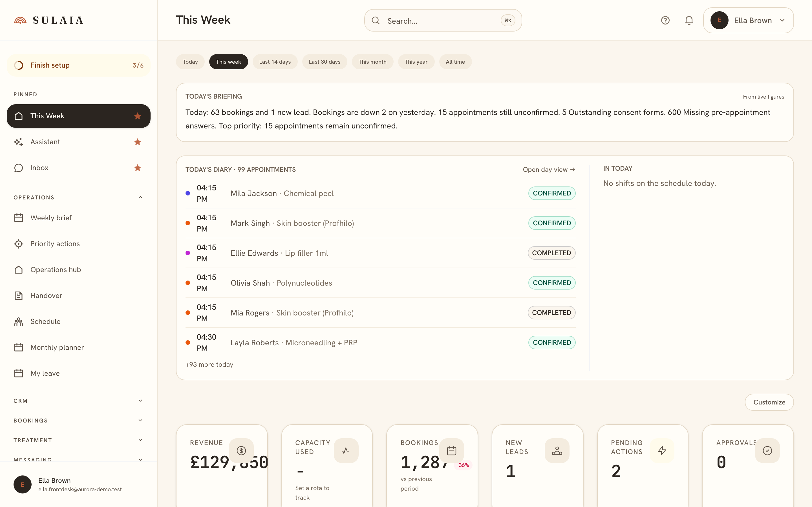Toggle the Inbox pin star
The height and width of the screenshot is (507, 812).
click(138, 168)
